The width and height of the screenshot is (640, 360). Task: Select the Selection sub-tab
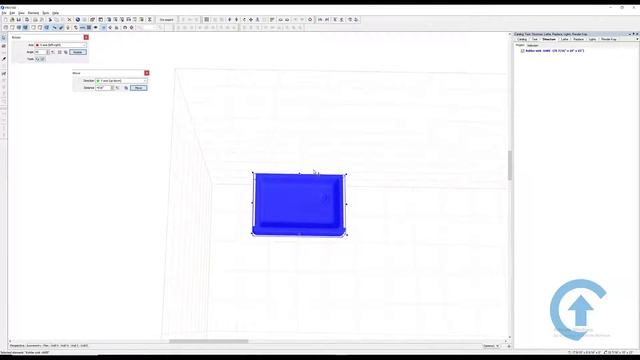(x=533, y=45)
